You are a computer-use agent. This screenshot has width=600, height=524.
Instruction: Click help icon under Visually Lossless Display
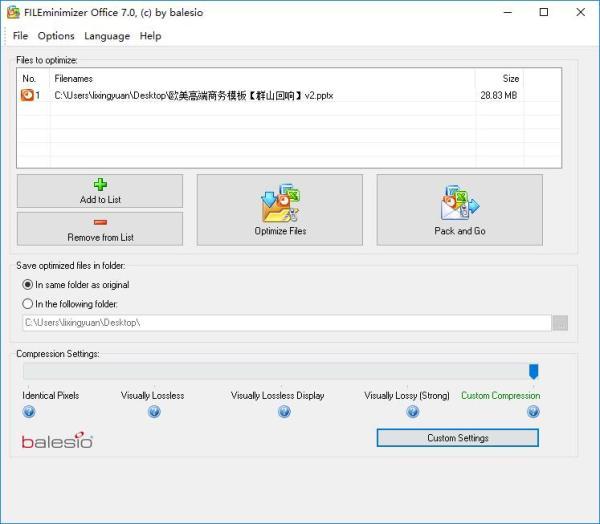coord(284,412)
